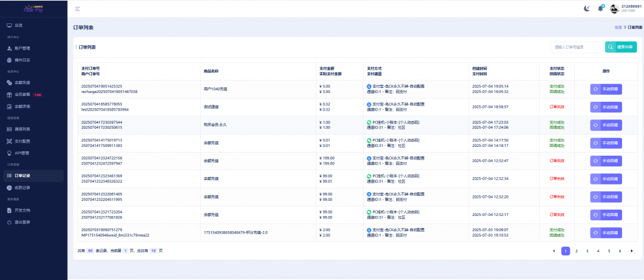Image resolution: width=644 pixels, height=280 pixels.
Task: Open 总览 dashboard in sidebar
Action: point(18,25)
